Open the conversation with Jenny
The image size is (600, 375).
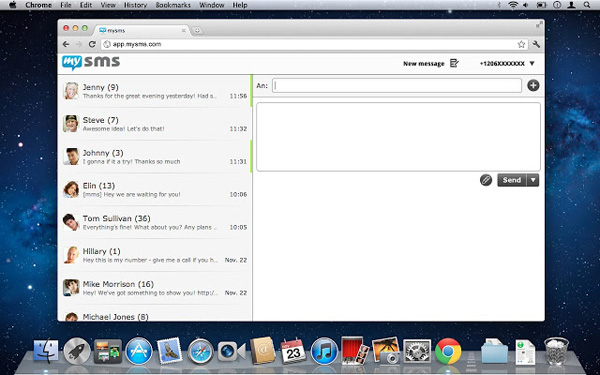(x=155, y=91)
